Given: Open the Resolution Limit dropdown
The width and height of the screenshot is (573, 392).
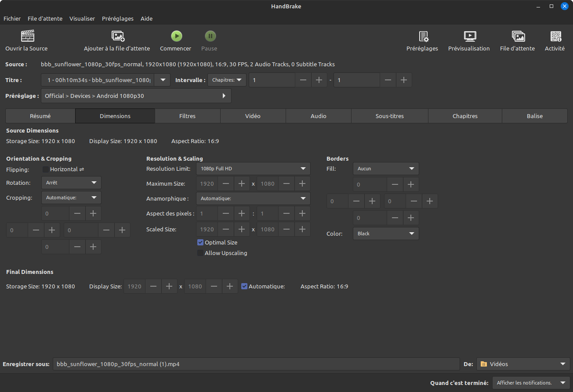Looking at the screenshot, I should [253, 169].
